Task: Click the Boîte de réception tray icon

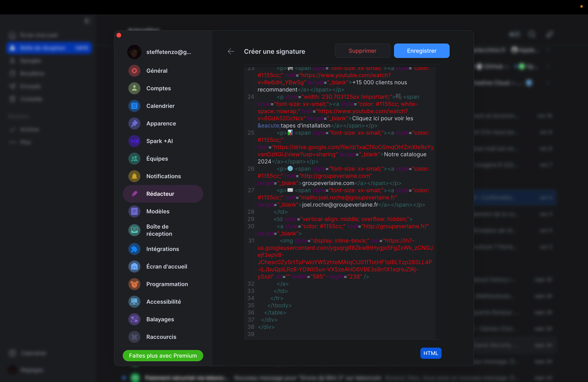Action: [134, 230]
